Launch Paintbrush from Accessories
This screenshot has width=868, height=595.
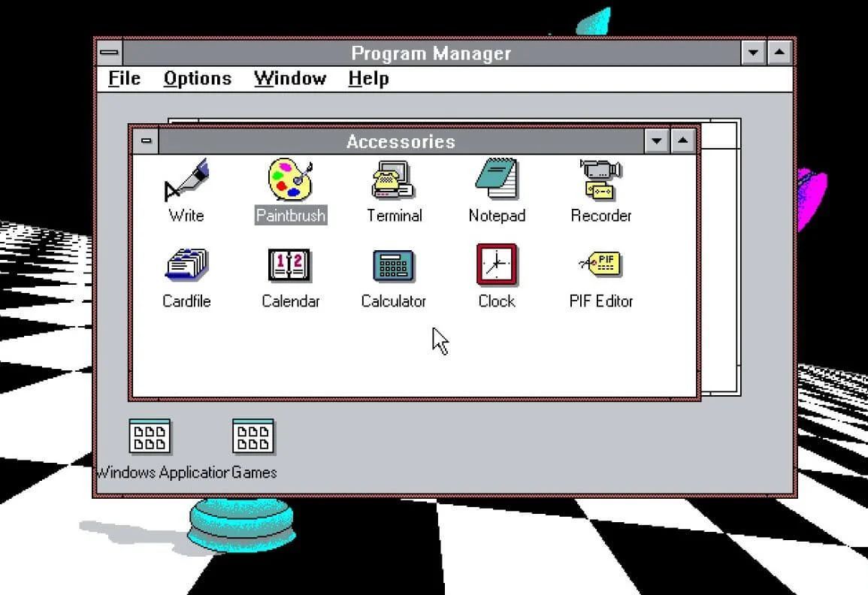tap(290, 180)
